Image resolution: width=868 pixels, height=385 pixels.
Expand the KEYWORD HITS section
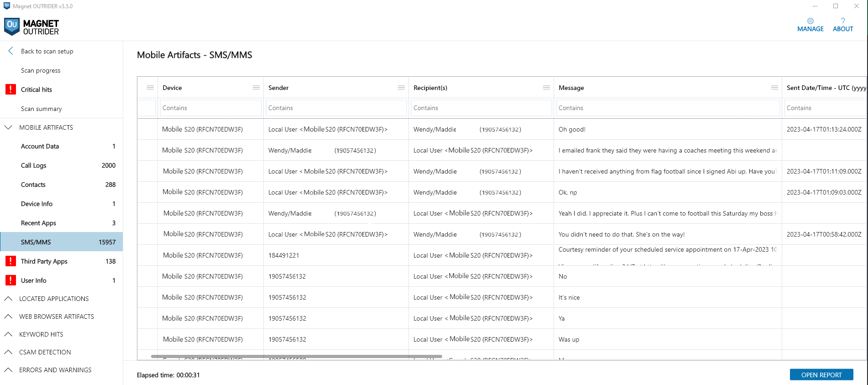coord(8,334)
